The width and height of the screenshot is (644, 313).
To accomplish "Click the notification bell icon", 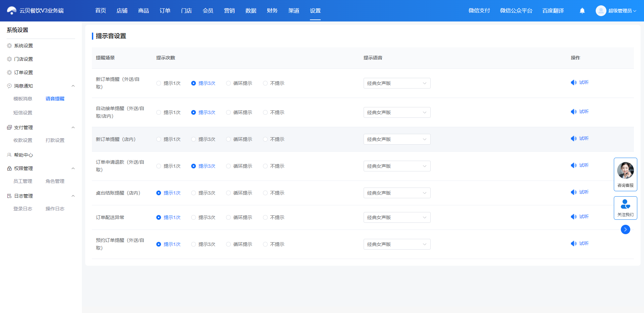I will click(582, 11).
